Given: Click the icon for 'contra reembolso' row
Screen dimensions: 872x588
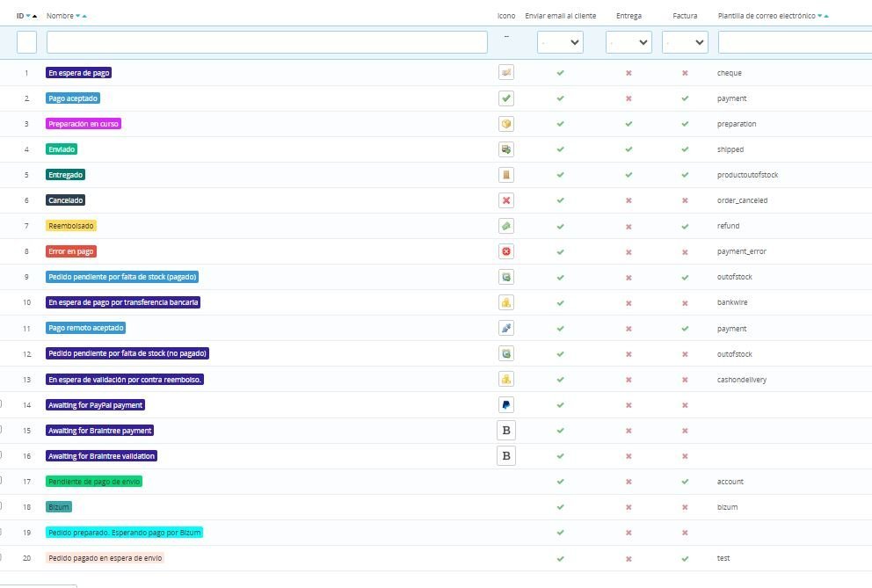Looking at the screenshot, I should 506,380.
